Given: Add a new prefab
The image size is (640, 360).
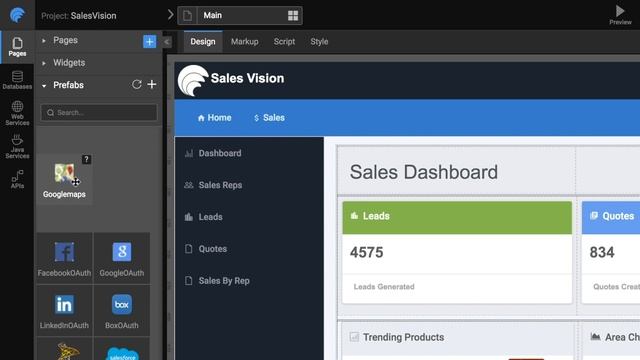Looking at the screenshot, I should pyautogui.click(x=152, y=84).
